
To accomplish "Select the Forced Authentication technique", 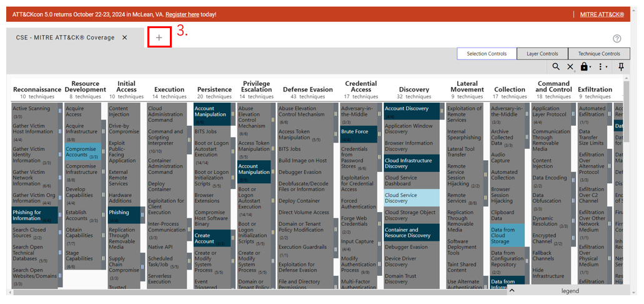I will [x=358, y=204].
